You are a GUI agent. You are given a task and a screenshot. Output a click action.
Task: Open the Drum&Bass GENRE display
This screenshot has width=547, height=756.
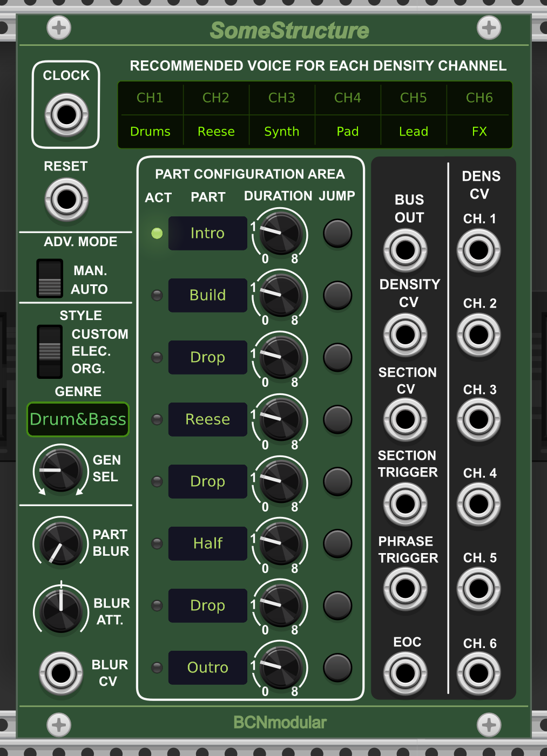tap(78, 419)
